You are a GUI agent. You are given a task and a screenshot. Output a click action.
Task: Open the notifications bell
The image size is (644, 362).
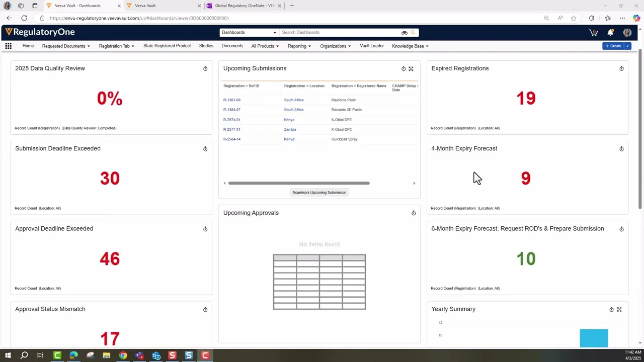tap(610, 32)
